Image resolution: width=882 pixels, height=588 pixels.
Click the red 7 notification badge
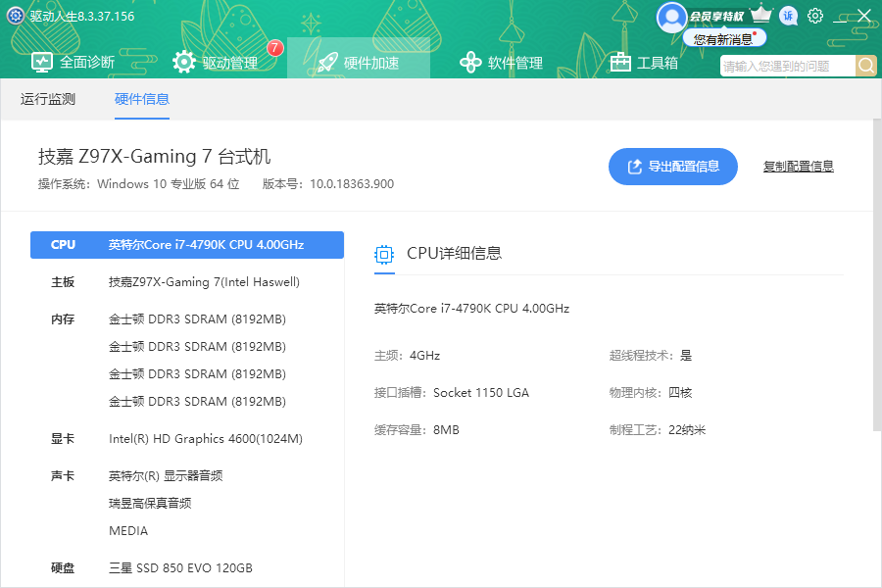[274, 48]
